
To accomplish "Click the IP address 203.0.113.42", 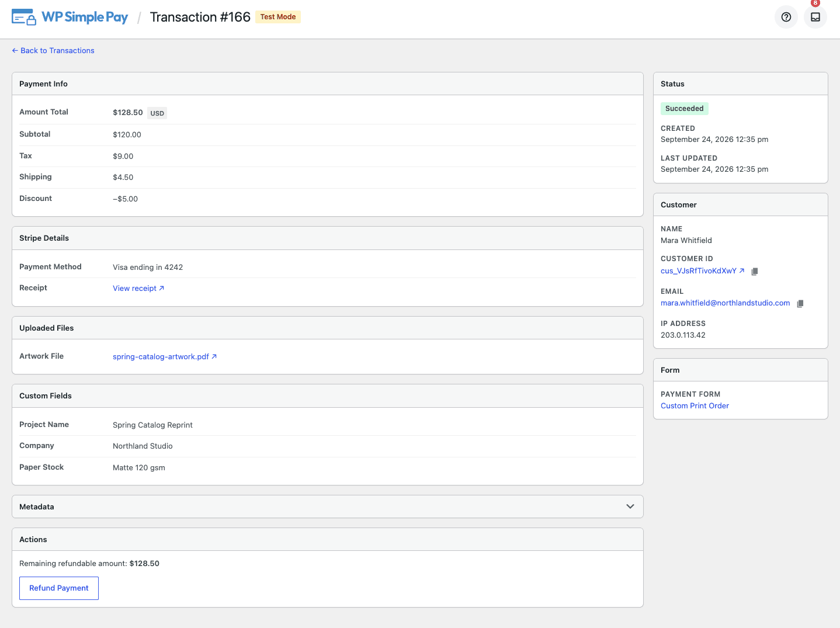I will (x=683, y=335).
